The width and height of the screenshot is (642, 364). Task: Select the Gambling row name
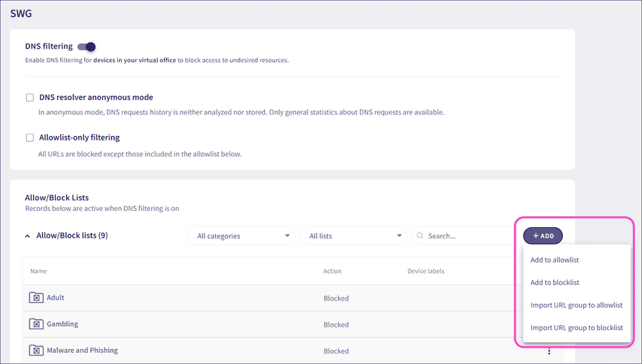pos(62,324)
